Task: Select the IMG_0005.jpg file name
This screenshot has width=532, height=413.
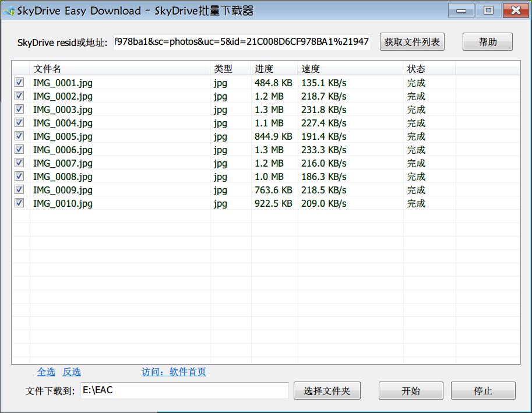Action: pos(63,137)
